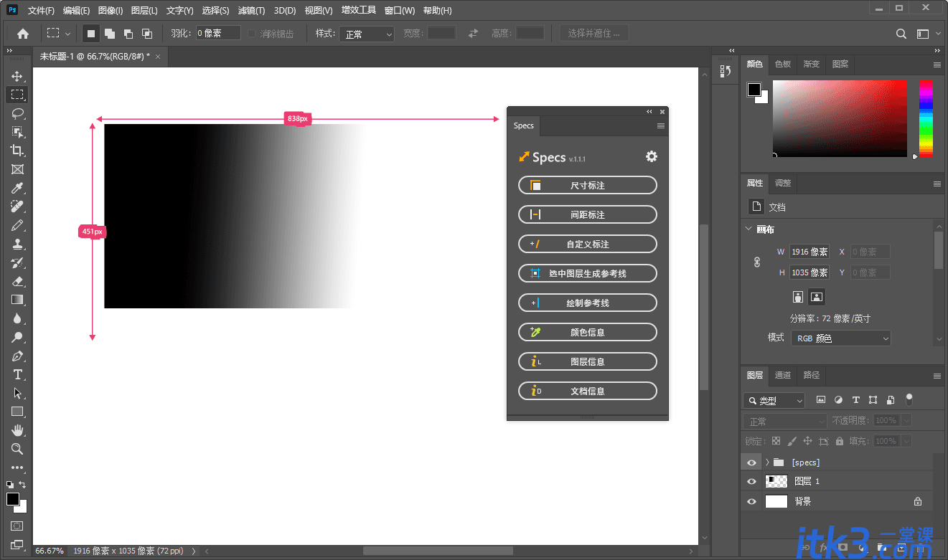Select the Rectangle shape tool
This screenshot has width=948, height=560.
pos(17,412)
